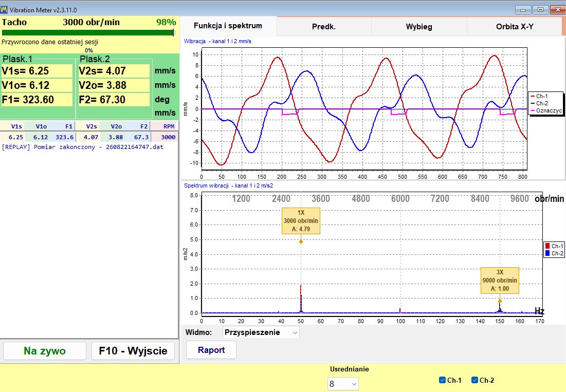Click the Vibration Meter app icon in title bar
The image size is (566, 392).
tap(4, 9)
